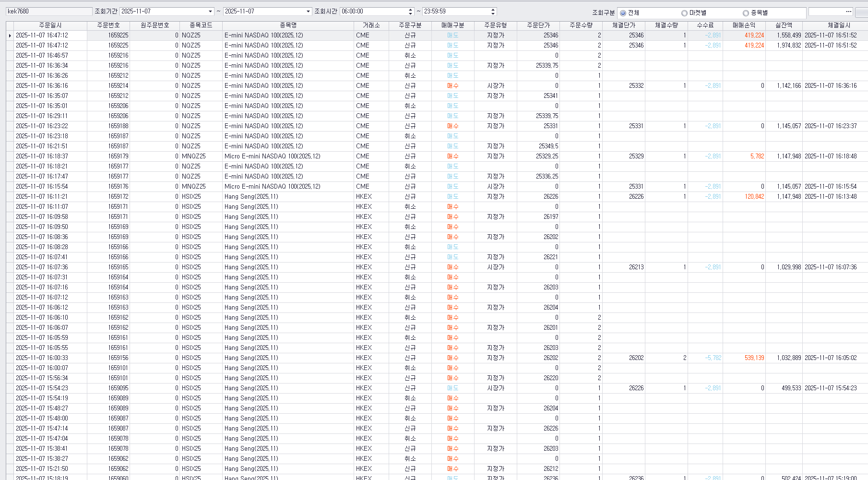The height and width of the screenshot is (480, 868).
Task: Click the balance value 1,032,889
Action: pos(789,358)
